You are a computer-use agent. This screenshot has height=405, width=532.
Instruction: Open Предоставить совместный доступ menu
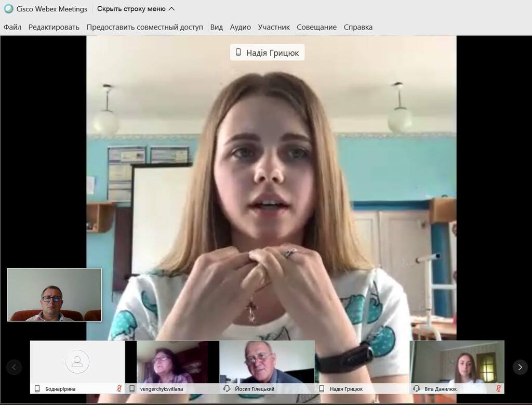[x=145, y=27]
